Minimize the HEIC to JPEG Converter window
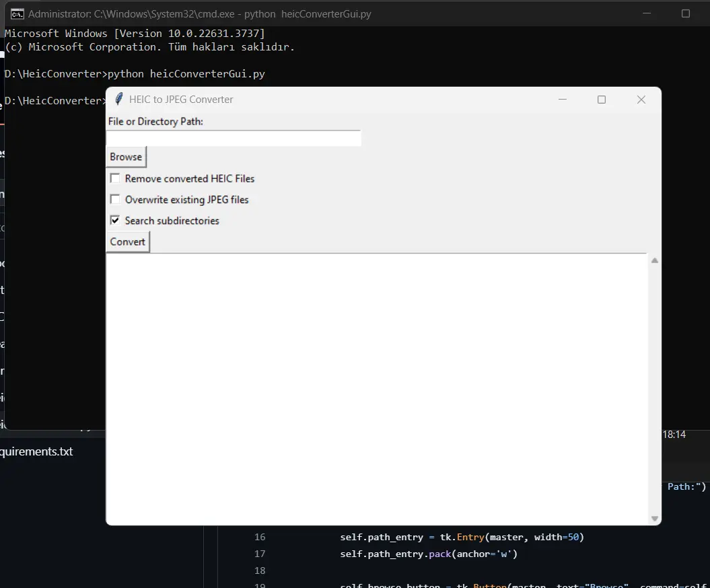 tap(563, 100)
